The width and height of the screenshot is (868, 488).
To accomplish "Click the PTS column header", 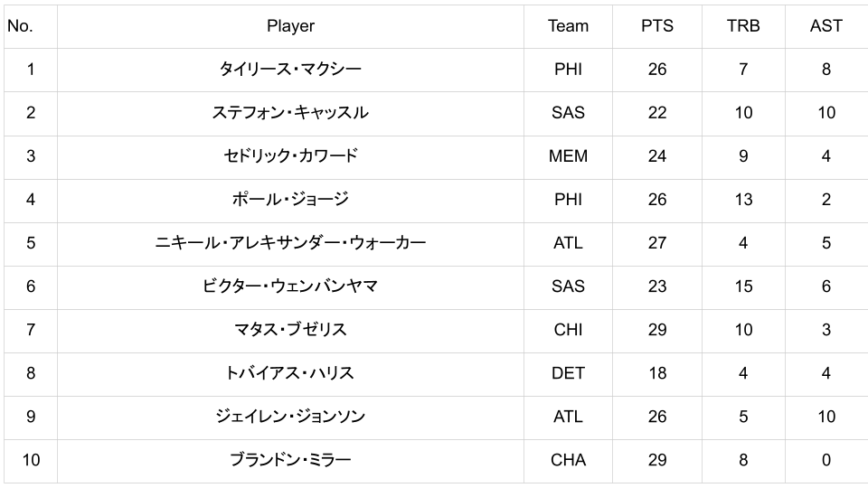I will click(657, 26).
